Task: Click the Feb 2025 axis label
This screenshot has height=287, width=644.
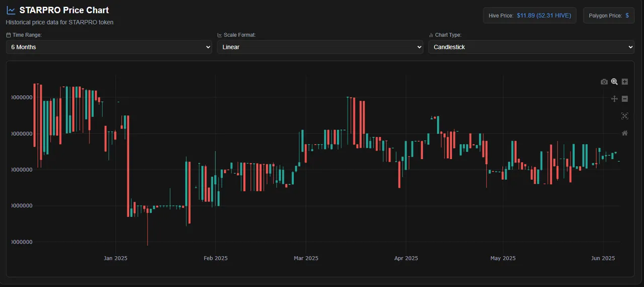Action: click(x=215, y=258)
